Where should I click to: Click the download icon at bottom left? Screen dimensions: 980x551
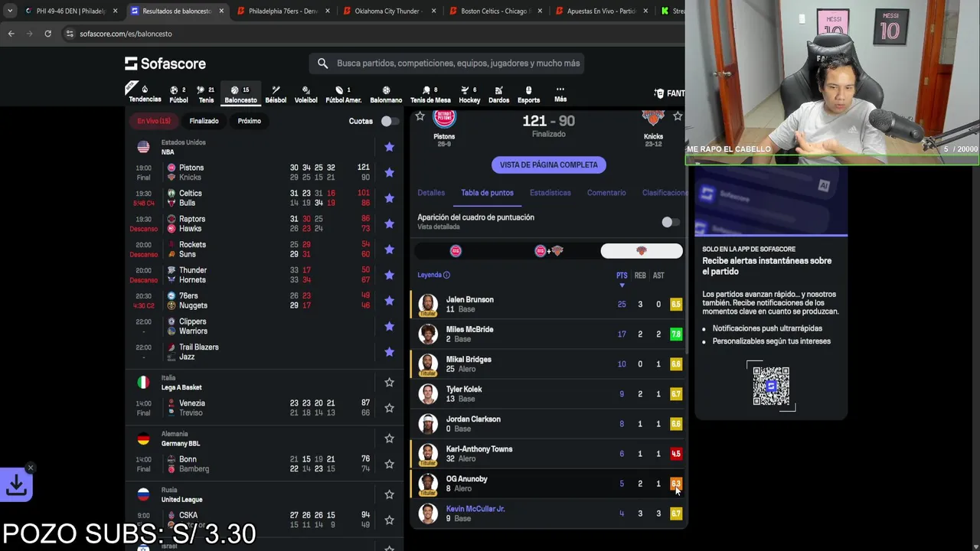(x=16, y=484)
